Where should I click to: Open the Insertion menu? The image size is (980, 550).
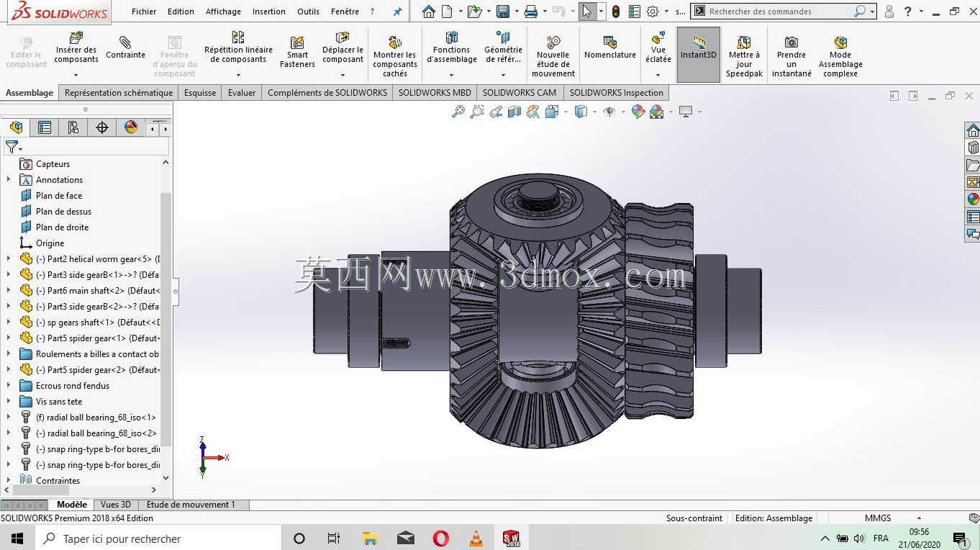[x=269, y=12]
